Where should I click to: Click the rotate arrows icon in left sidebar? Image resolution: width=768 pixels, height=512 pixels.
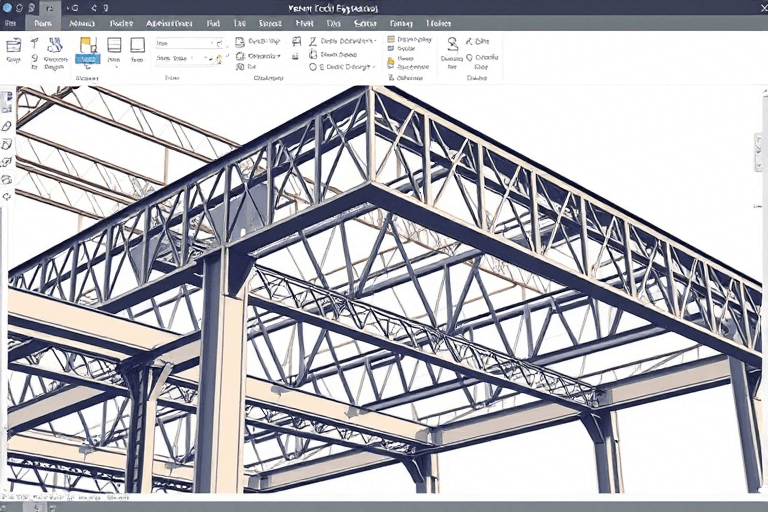point(7,196)
